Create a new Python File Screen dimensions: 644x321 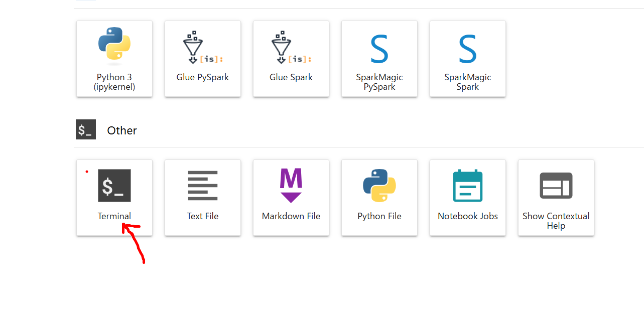coord(379,198)
